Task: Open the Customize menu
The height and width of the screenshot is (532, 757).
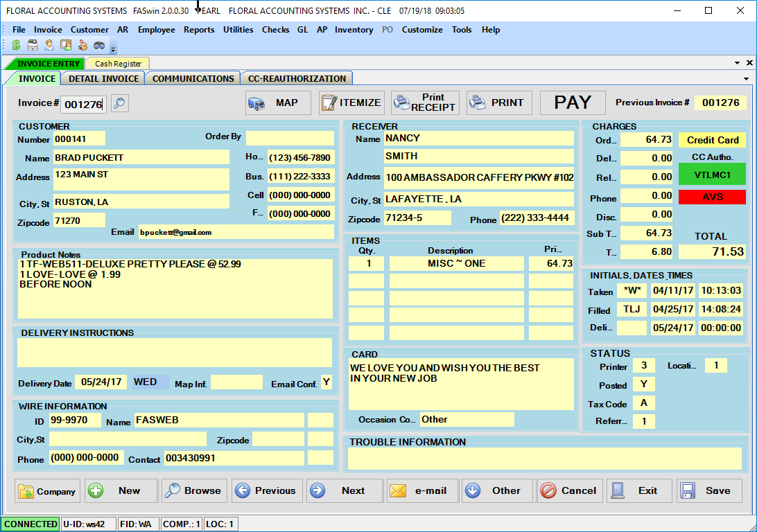Action: [422, 29]
